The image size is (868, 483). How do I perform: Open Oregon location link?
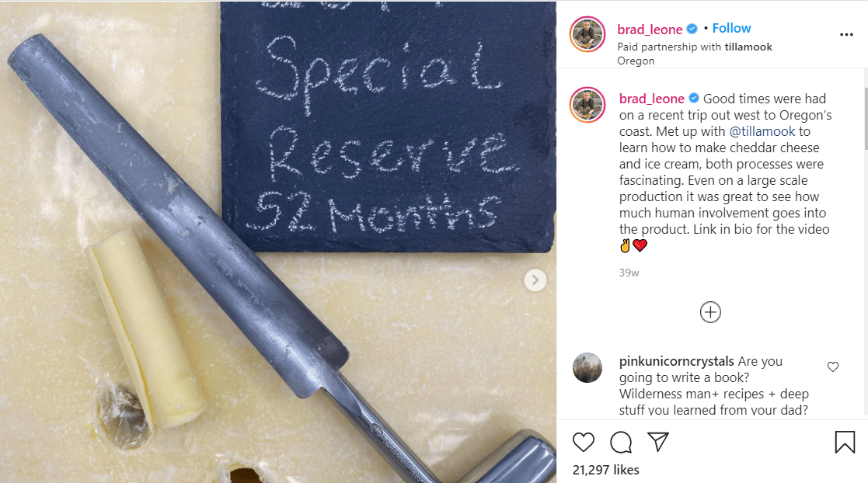point(636,61)
